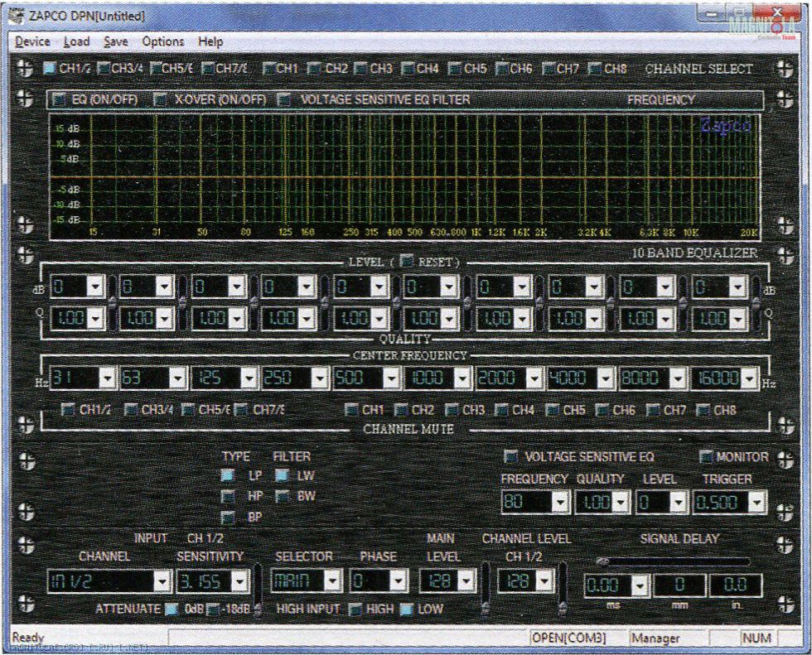The height and width of the screenshot is (655, 812).
Task: Mute CH5 in the Channel Mute row
Action: tap(552, 410)
